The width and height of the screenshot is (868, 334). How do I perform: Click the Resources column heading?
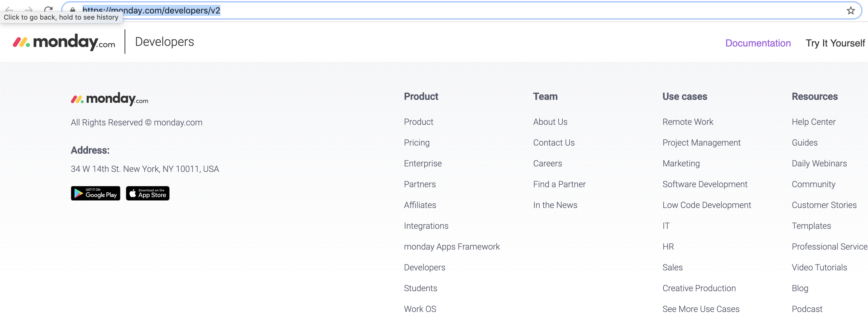[815, 96]
